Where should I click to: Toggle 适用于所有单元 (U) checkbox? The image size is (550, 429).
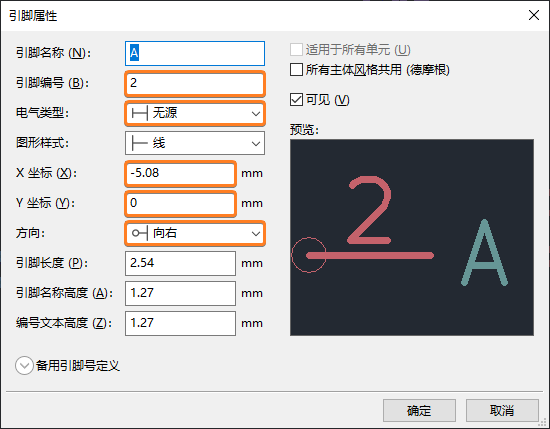point(296,49)
